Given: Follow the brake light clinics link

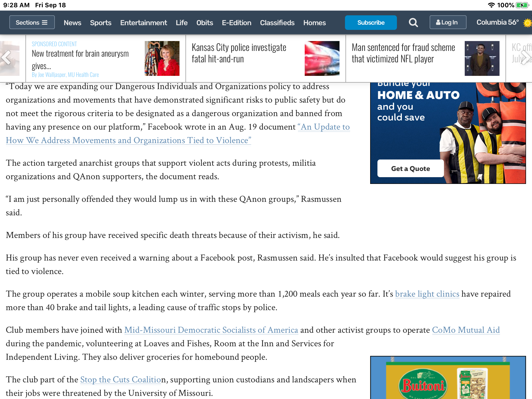Looking at the screenshot, I should tap(427, 294).
